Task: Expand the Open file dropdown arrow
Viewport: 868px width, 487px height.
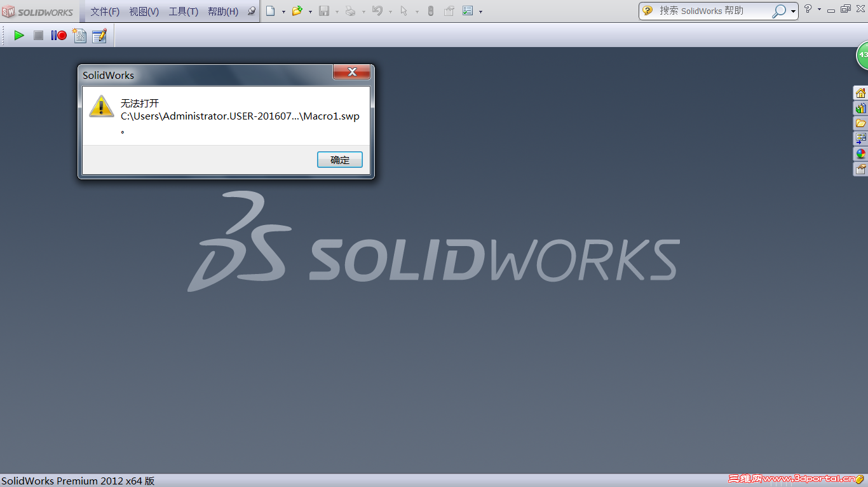Action: [311, 11]
